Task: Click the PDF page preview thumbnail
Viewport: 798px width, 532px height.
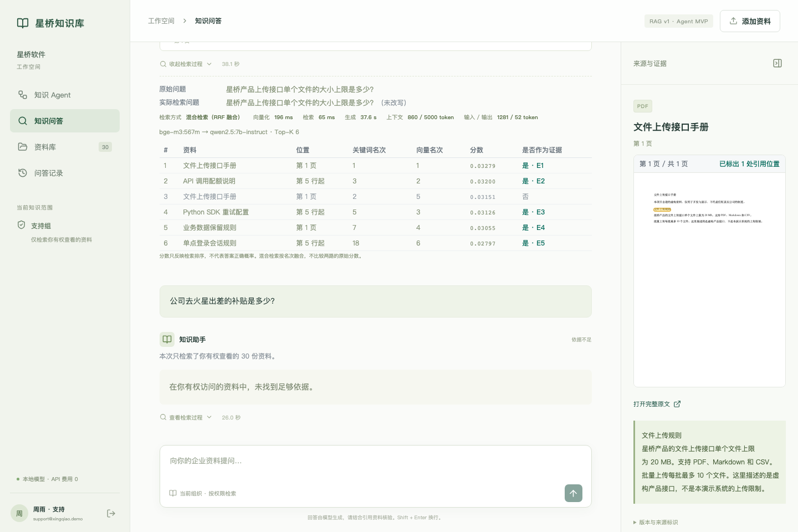Action: [709, 279]
